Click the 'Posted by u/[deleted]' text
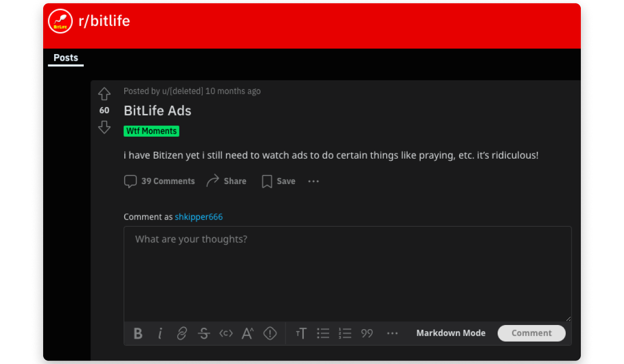 (x=163, y=91)
